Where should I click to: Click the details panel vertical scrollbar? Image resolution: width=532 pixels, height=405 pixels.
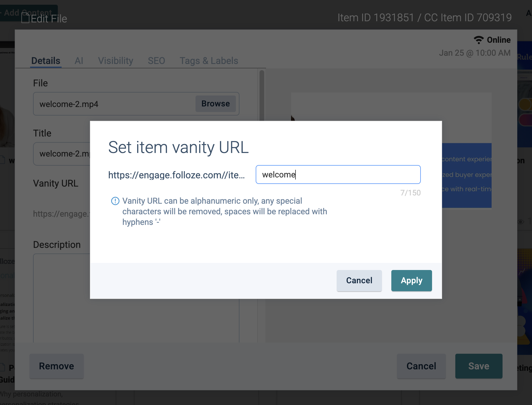[262, 94]
